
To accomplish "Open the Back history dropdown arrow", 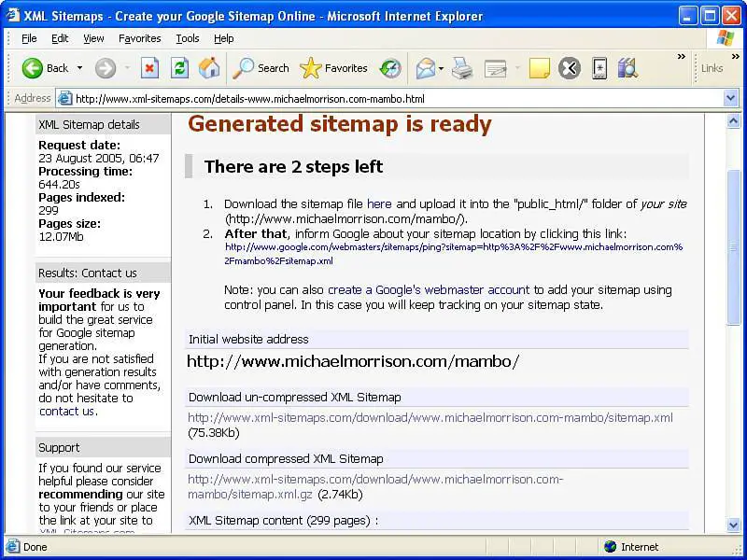I will (79, 68).
